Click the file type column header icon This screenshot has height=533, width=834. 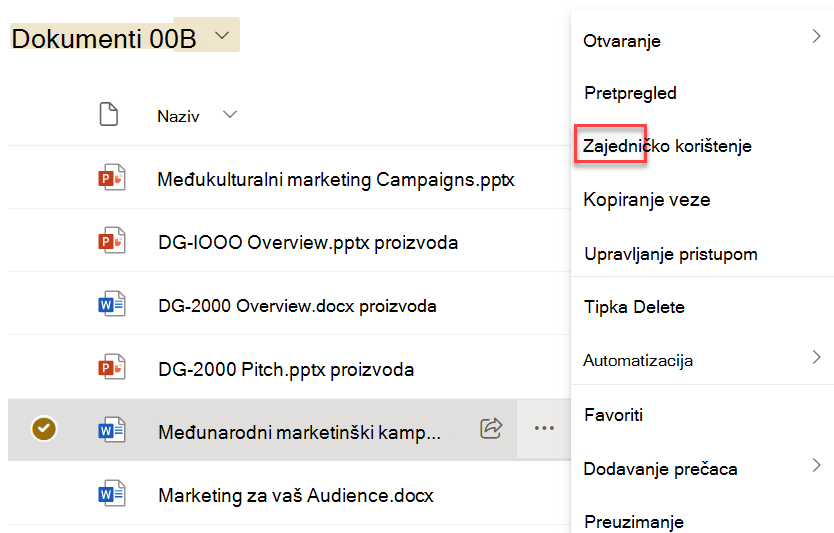coord(109,114)
